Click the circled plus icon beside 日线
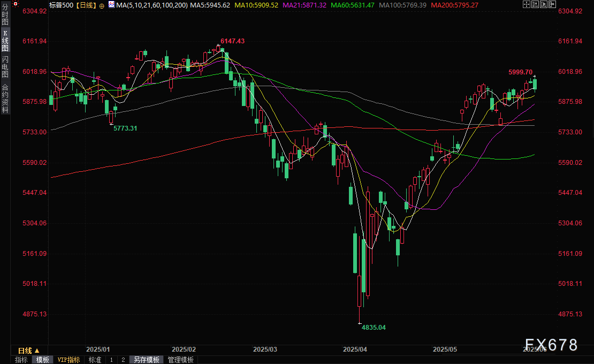 click(102, 5)
